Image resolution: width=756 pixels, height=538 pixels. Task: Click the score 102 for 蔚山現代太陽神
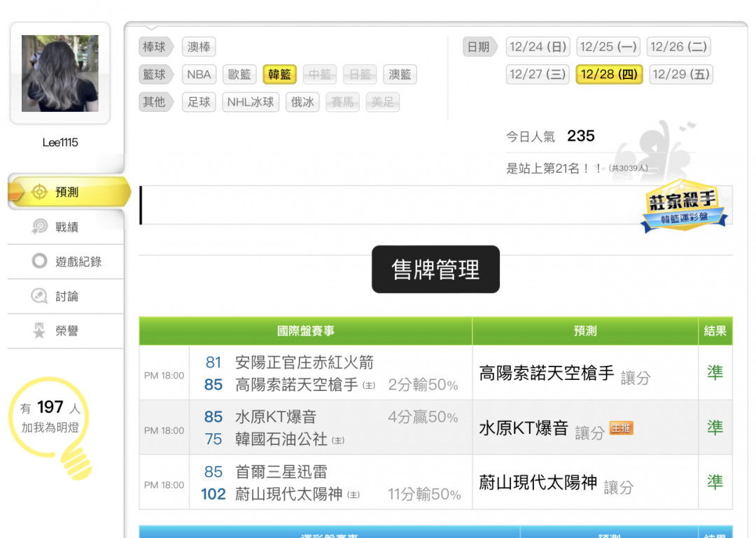[x=213, y=494]
